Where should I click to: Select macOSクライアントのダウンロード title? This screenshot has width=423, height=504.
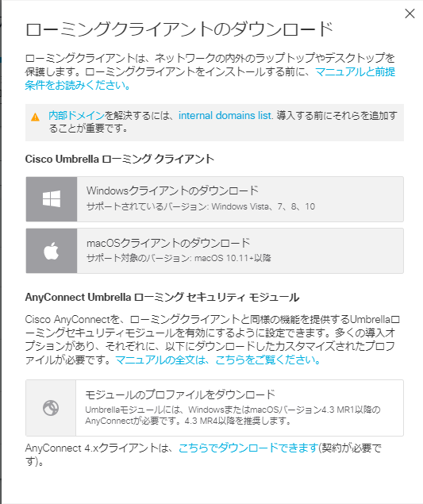click(x=168, y=243)
